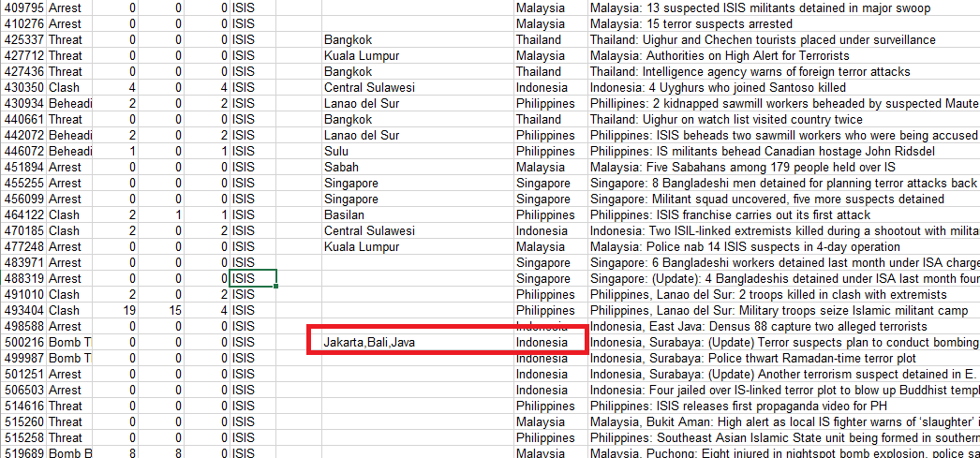Image resolution: width=980 pixels, height=458 pixels.
Task: Select the Jakarta,Bali,Java cell
Action: [x=417, y=343]
